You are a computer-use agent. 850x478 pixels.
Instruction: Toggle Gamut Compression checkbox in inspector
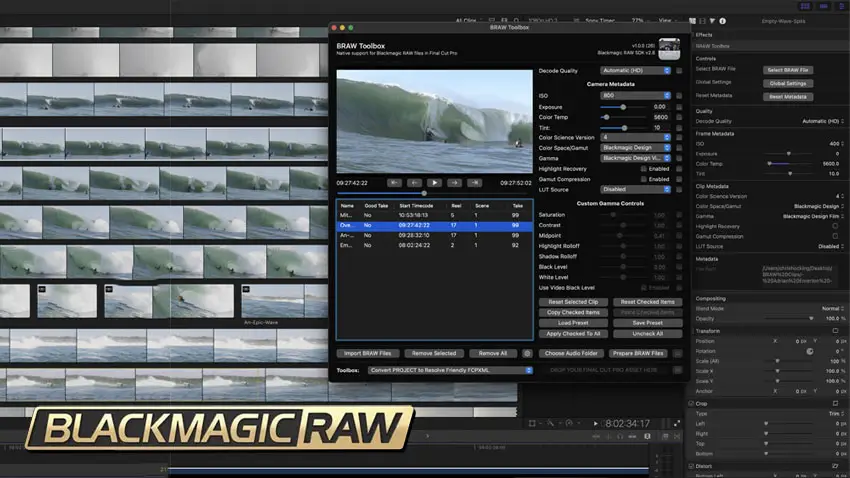click(x=835, y=236)
